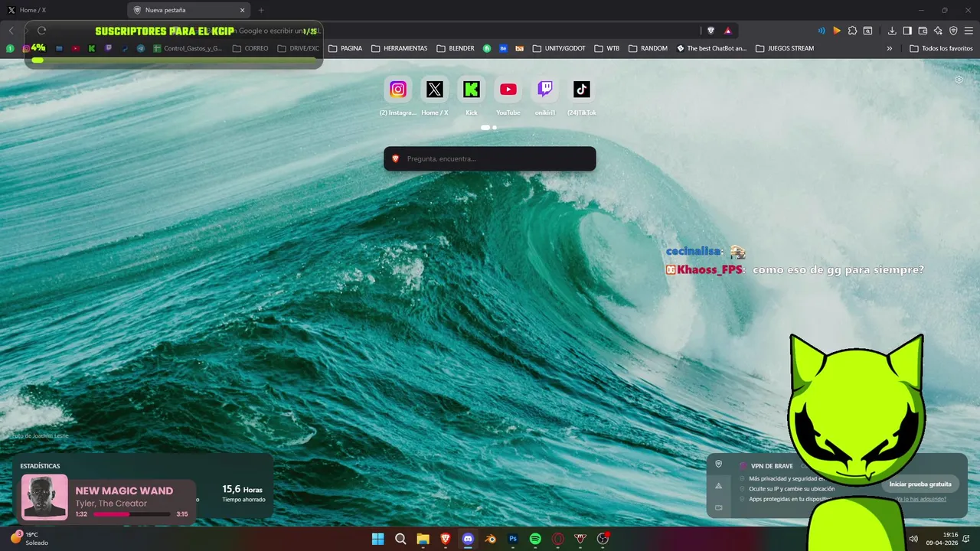Open a new tab with plus button
The image size is (980, 551).
(261, 10)
